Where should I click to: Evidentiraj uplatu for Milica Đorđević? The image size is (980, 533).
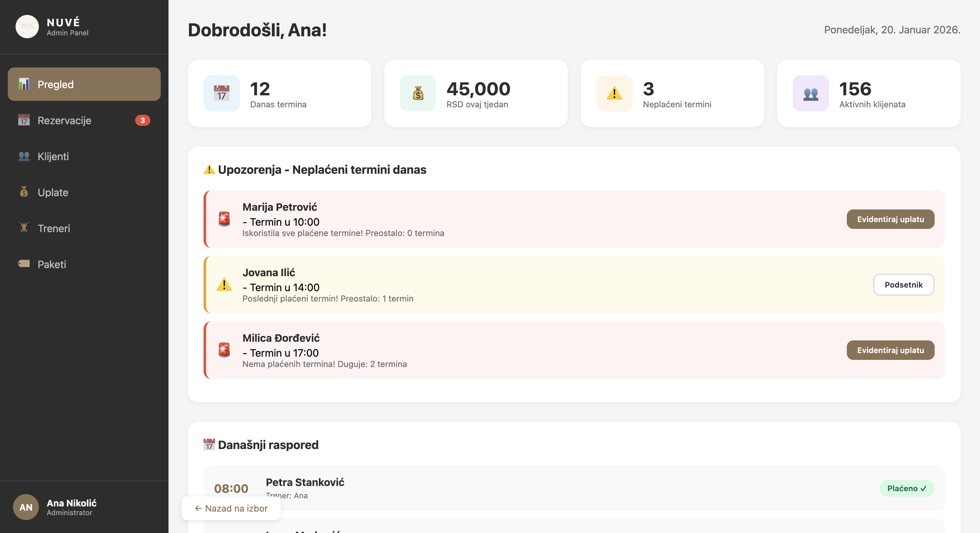pyautogui.click(x=890, y=350)
